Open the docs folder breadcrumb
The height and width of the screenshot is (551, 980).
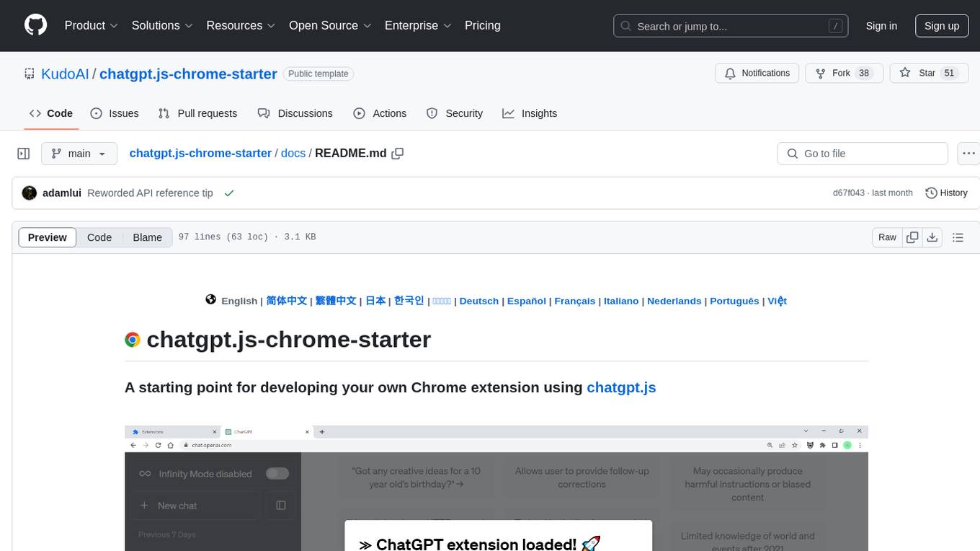293,153
